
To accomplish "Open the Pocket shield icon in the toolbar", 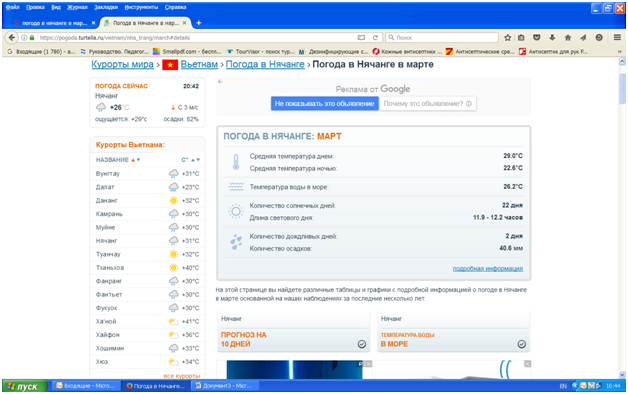I will pos(537,38).
